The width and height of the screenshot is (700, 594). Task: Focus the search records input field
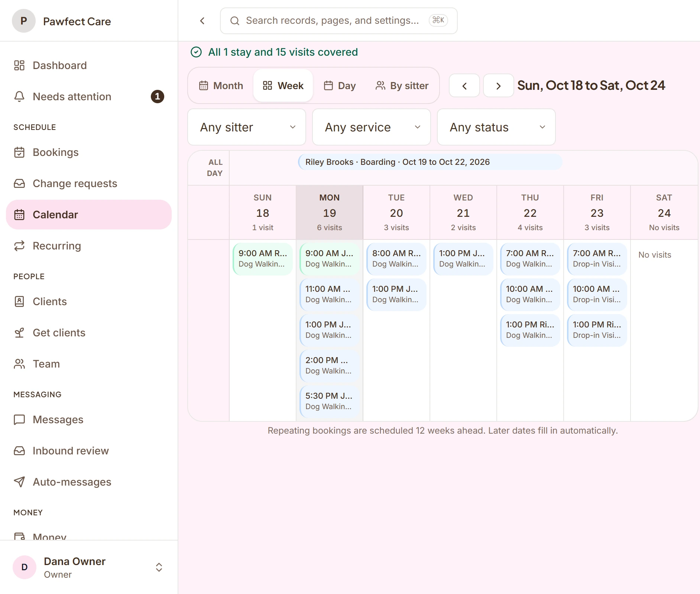click(339, 21)
